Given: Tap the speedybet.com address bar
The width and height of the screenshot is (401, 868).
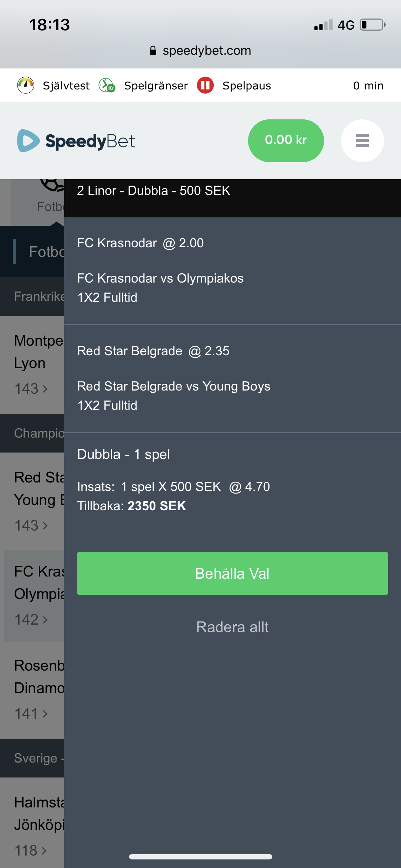Looking at the screenshot, I should [200, 51].
